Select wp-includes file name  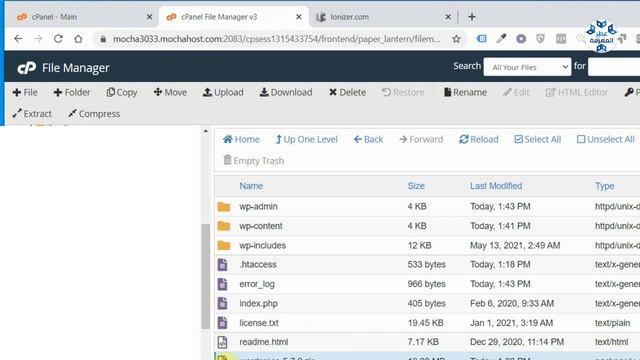pyautogui.click(x=262, y=245)
